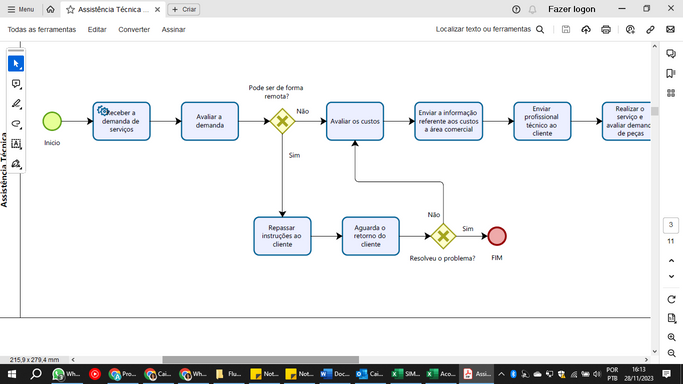The height and width of the screenshot is (384, 683).
Task: Open the notifications bell
Action: (532, 9)
